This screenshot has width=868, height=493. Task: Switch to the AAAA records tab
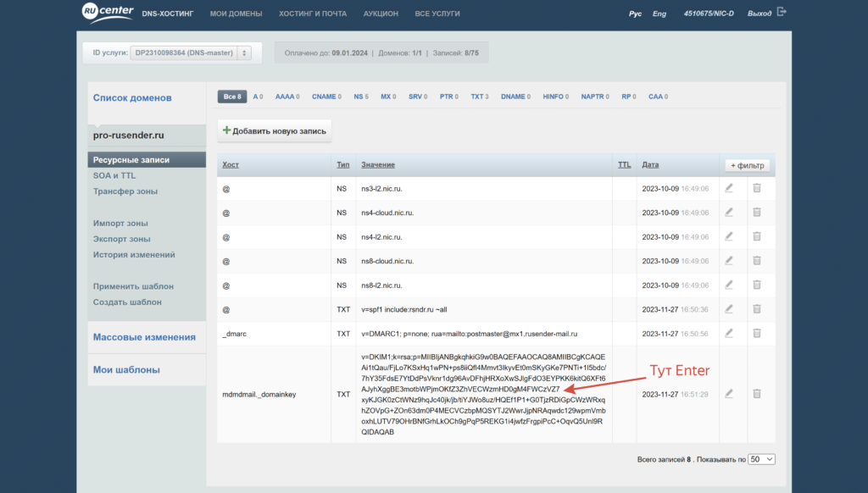[x=287, y=97]
